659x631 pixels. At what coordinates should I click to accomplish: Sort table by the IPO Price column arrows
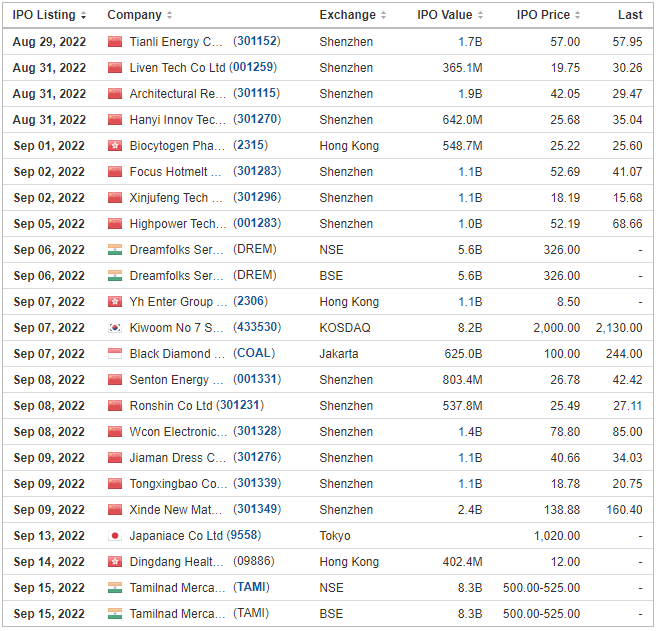click(577, 16)
